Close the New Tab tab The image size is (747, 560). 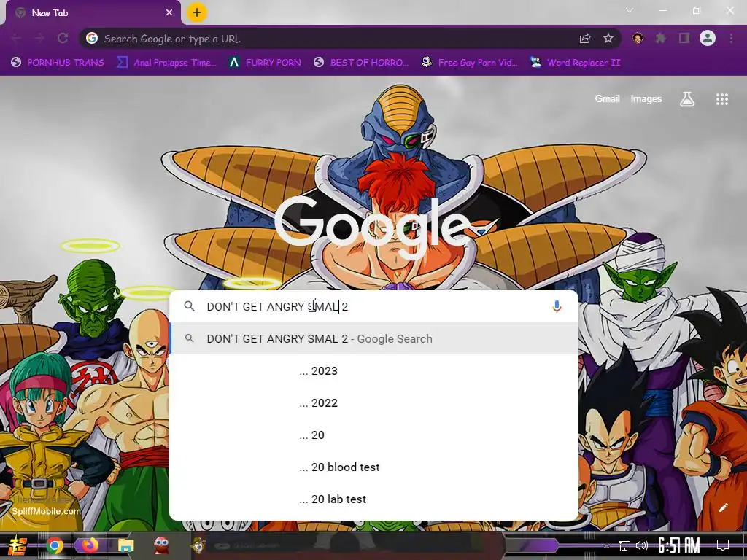pyautogui.click(x=169, y=13)
